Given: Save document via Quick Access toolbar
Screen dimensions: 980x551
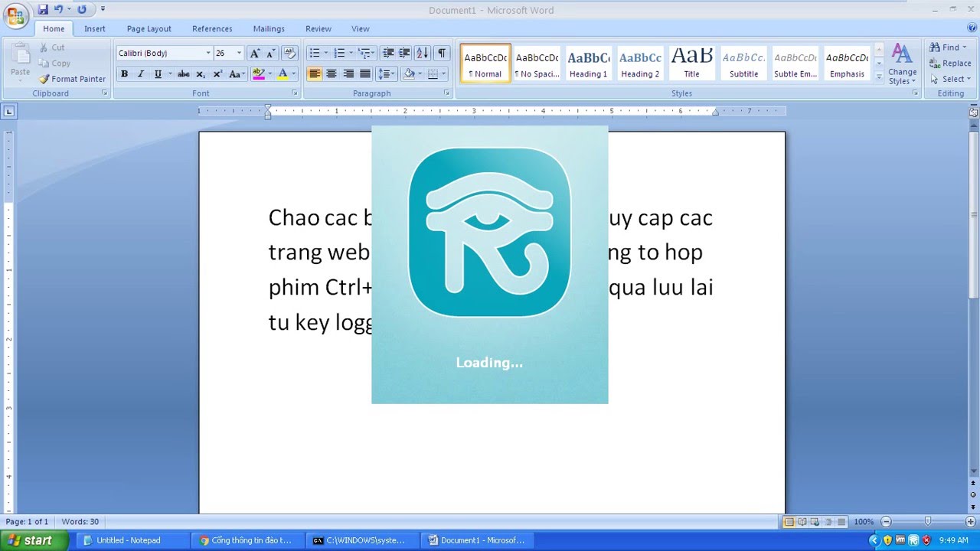Looking at the screenshot, I should (43, 10).
